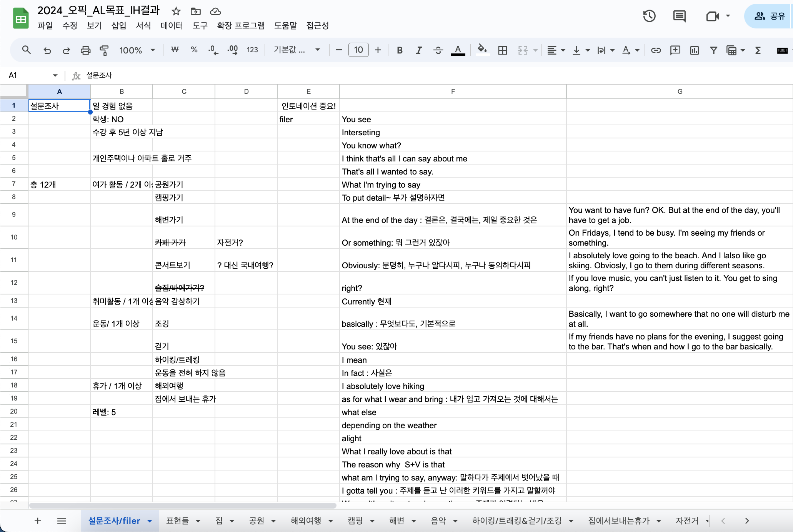Toggle italic text style
The height and width of the screenshot is (532, 793).
click(x=419, y=50)
